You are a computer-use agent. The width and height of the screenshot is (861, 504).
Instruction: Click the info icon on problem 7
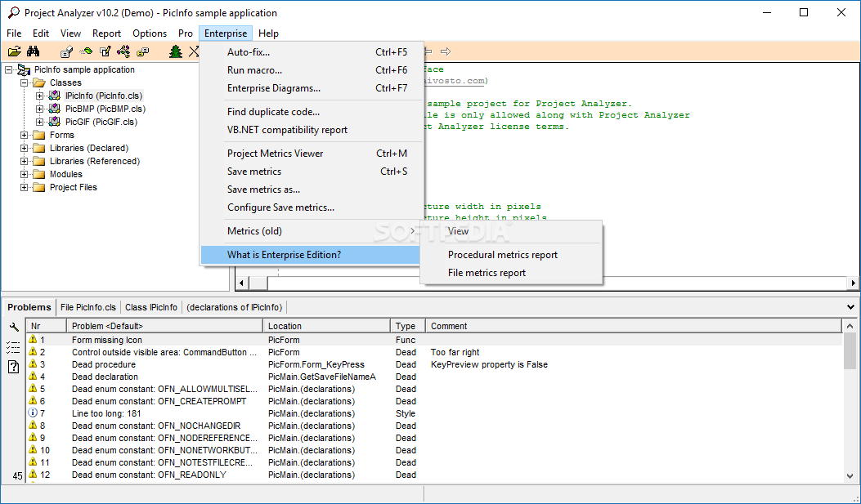(33, 413)
